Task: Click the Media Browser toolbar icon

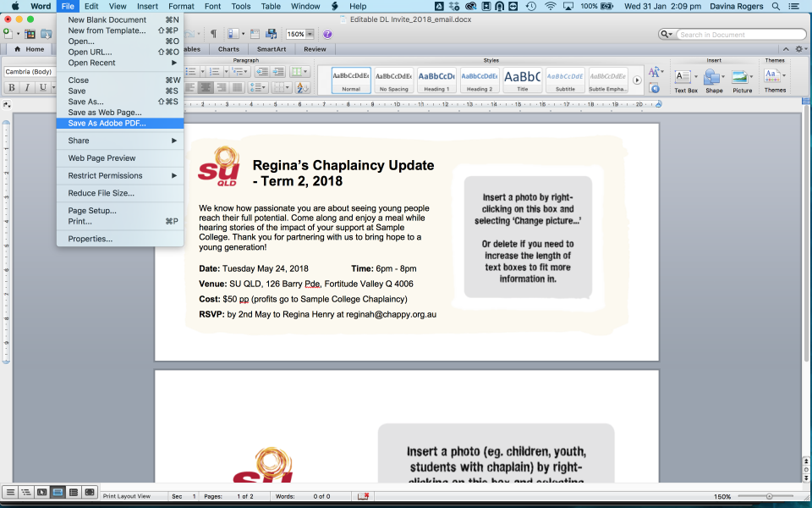Action: (272, 34)
